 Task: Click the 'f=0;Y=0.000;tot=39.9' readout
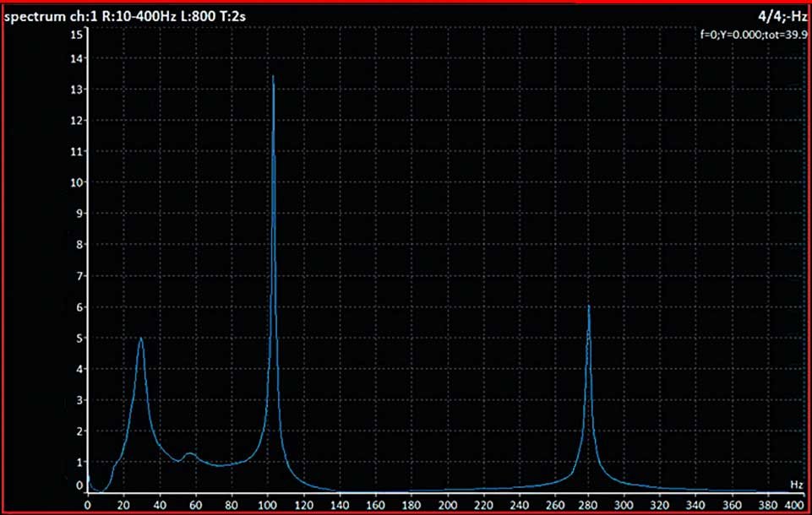coord(754,35)
